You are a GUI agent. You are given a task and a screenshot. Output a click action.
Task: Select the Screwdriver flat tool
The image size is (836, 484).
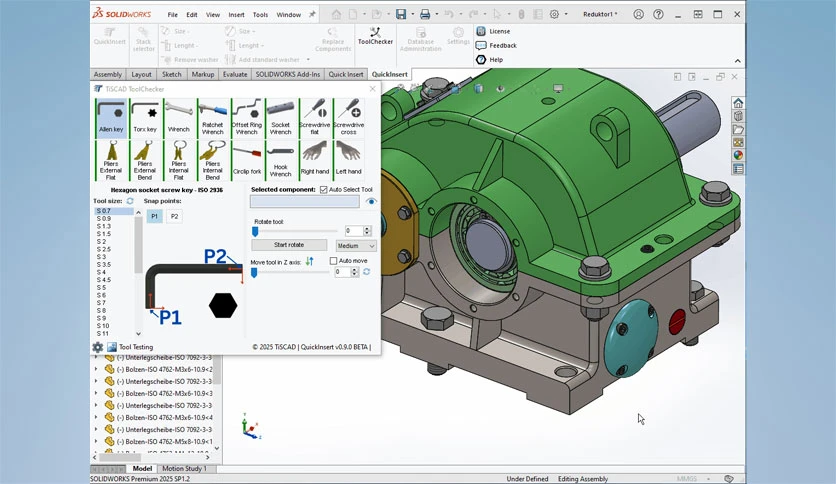point(315,118)
